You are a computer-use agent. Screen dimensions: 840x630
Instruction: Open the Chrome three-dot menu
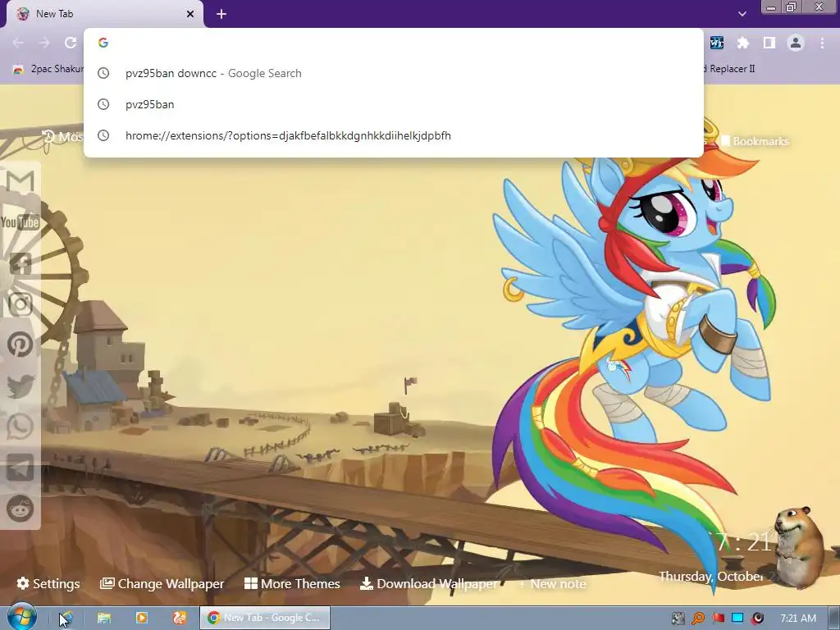point(822,43)
